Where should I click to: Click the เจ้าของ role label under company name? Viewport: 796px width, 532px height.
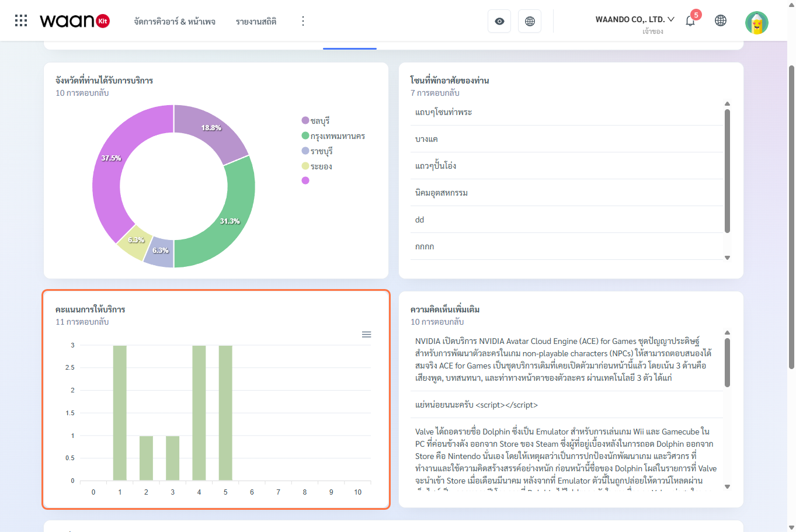[x=653, y=32]
